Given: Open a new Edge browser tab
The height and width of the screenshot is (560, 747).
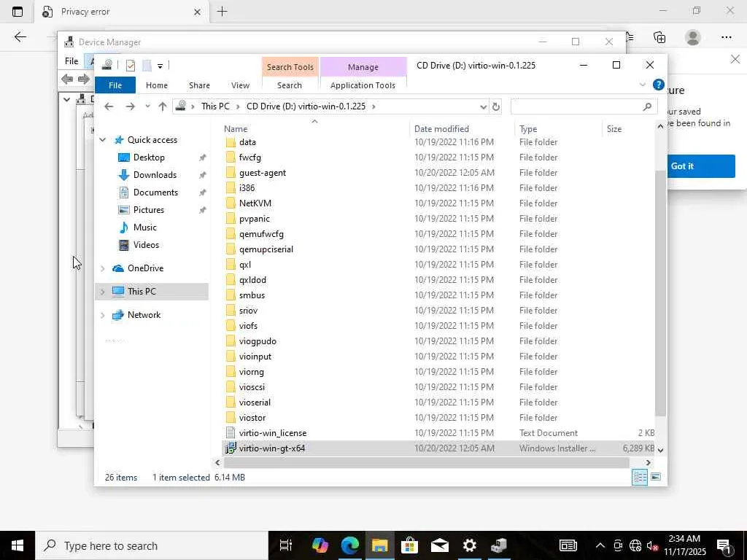Looking at the screenshot, I should (222, 12).
